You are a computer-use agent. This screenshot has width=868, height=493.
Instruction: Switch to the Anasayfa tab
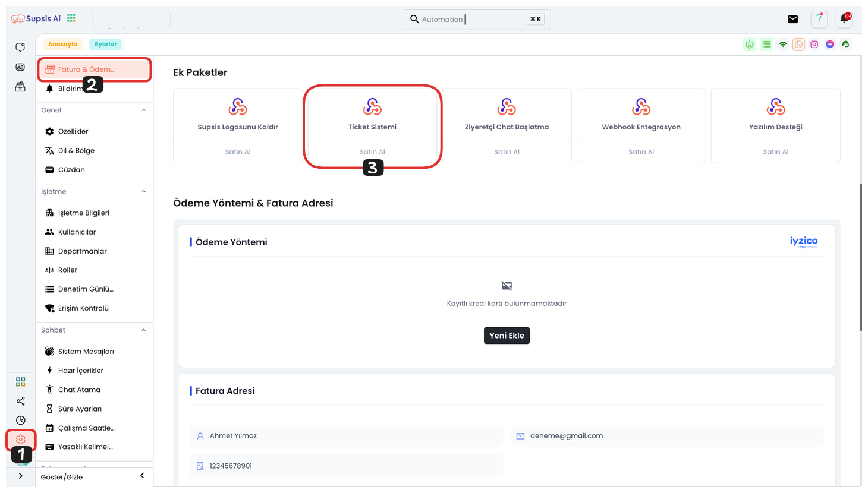click(x=62, y=44)
